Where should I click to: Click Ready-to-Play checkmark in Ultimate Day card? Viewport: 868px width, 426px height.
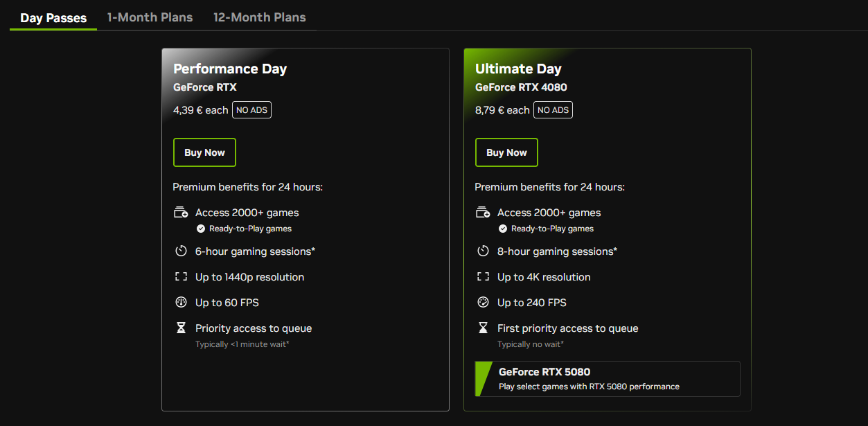click(x=503, y=229)
